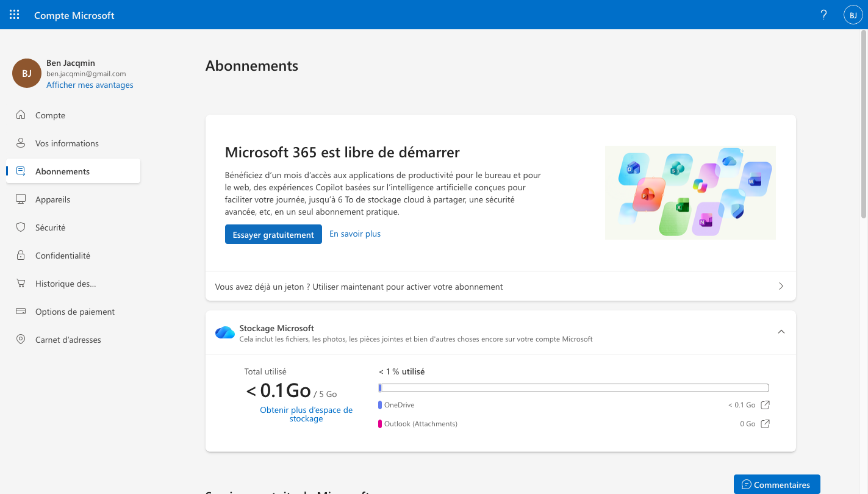Image resolution: width=868 pixels, height=494 pixels.
Task: Open the Commentaires feedback button
Action: coord(777,485)
